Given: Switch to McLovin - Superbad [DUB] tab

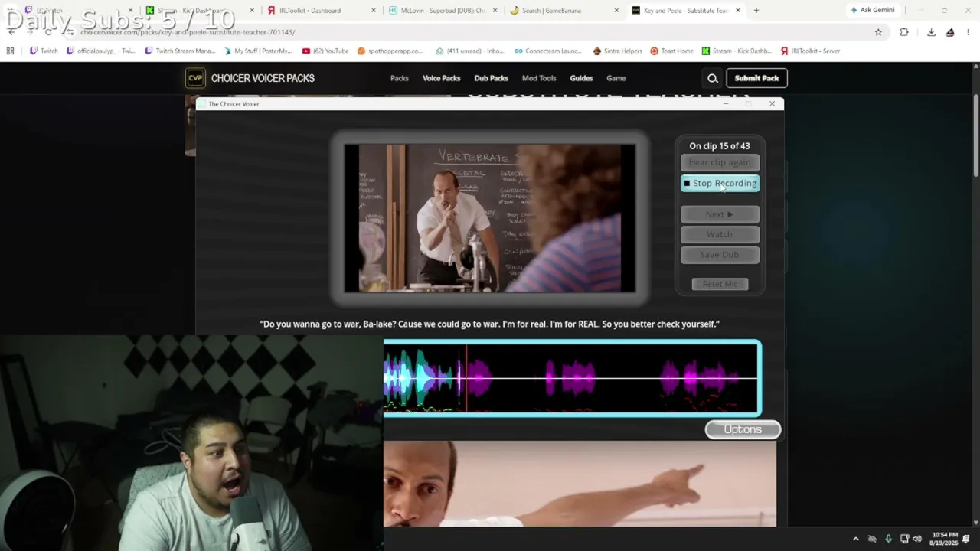Looking at the screenshot, I should point(443,11).
